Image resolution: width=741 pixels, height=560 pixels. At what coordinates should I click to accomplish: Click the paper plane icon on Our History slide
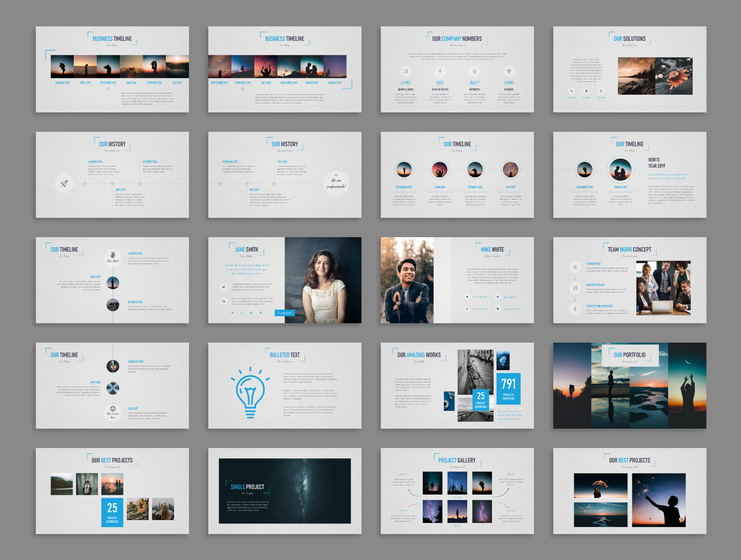(64, 183)
